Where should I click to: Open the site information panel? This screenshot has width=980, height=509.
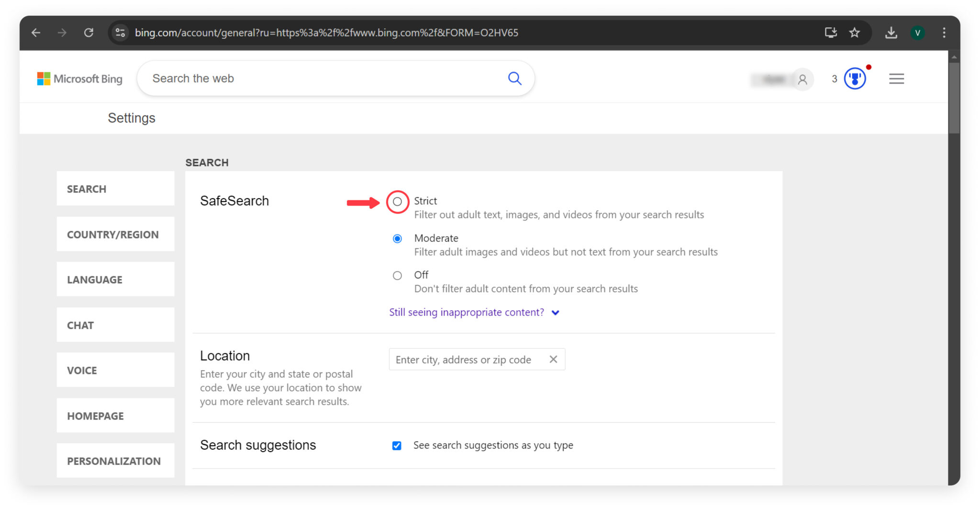120,33
